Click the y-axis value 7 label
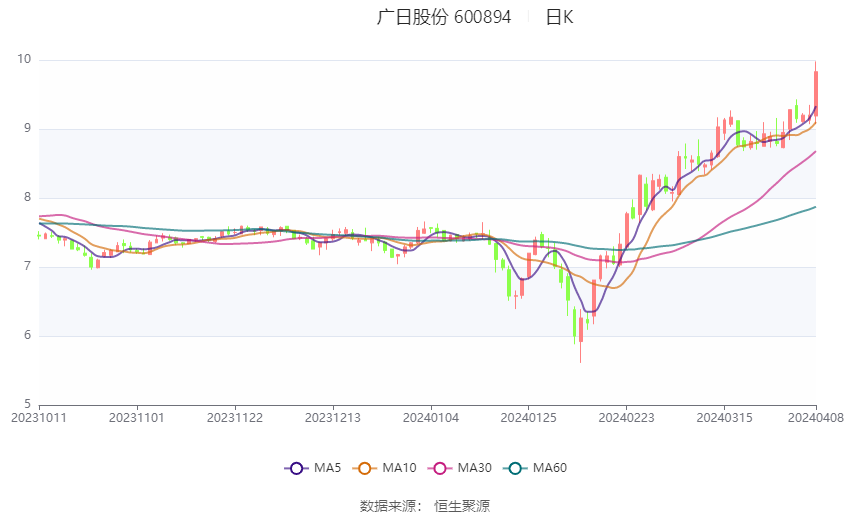Viewport: 850px width, 518px height. click(28, 266)
